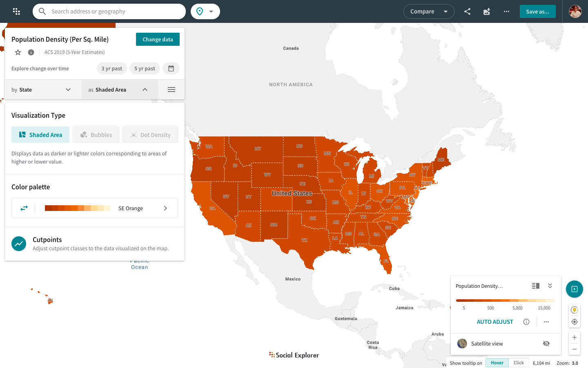Select Dot Density visualization type
Image resolution: width=588 pixels, height=368 pixels.
click(x=150, y=135)
